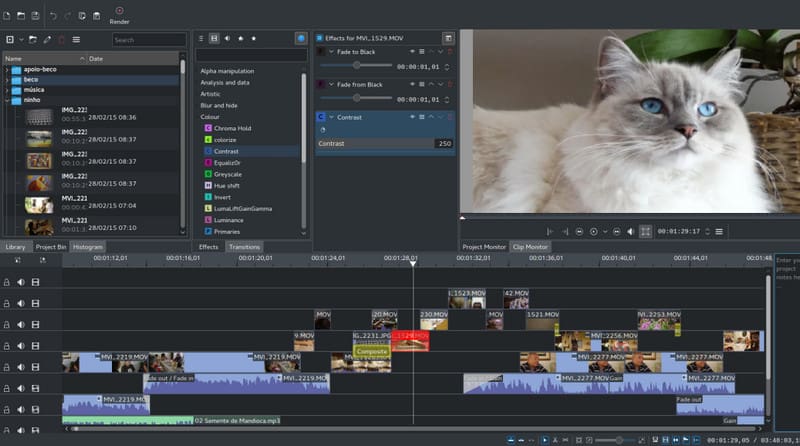Open add clip dropdown arrow
The image size is (800, 446).
21,39
